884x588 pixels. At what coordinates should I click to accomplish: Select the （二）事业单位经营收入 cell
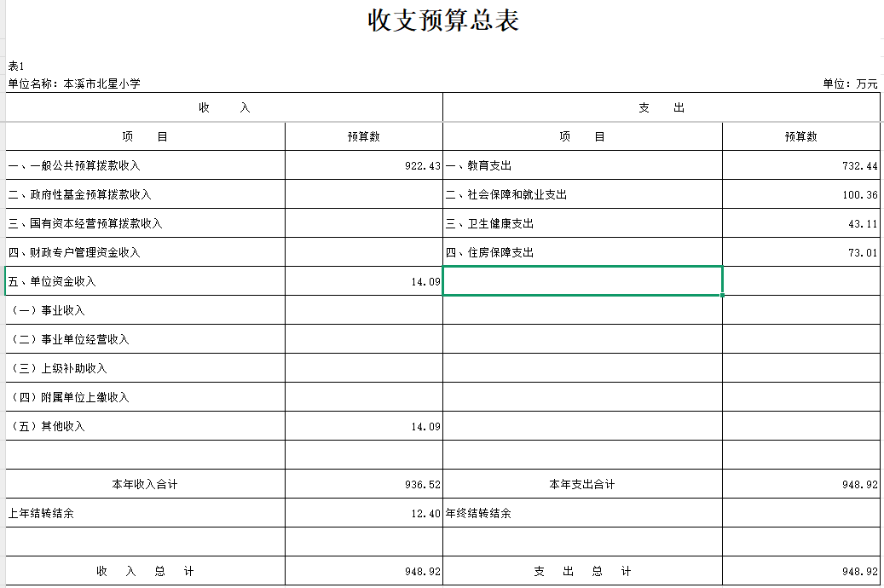[146, 339]
